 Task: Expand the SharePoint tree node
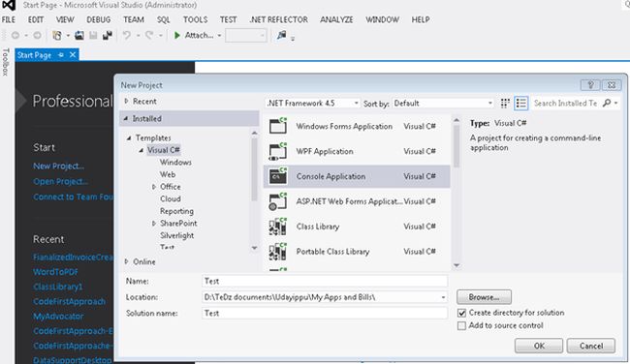154,223
